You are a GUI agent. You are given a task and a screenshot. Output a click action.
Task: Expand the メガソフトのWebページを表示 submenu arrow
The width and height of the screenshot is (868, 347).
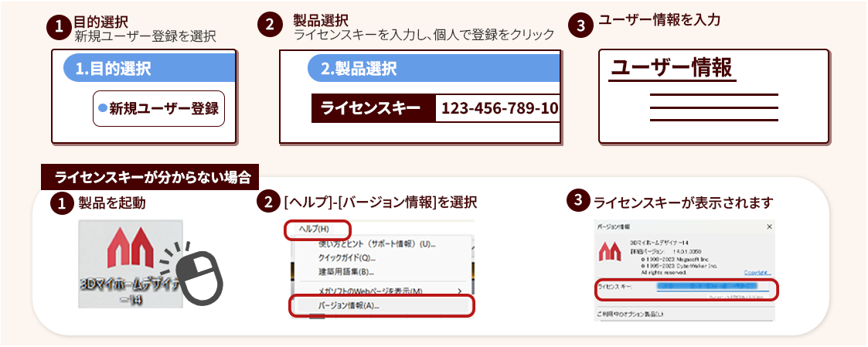click(459, 291)
